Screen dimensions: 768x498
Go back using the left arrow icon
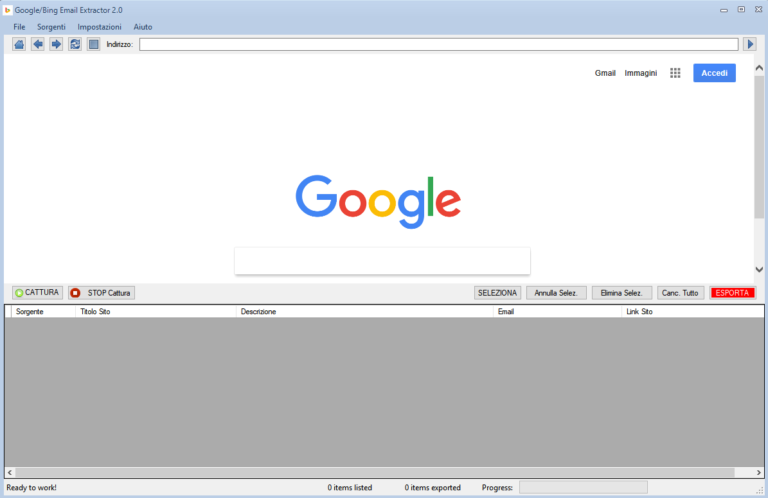pos(38,44)
